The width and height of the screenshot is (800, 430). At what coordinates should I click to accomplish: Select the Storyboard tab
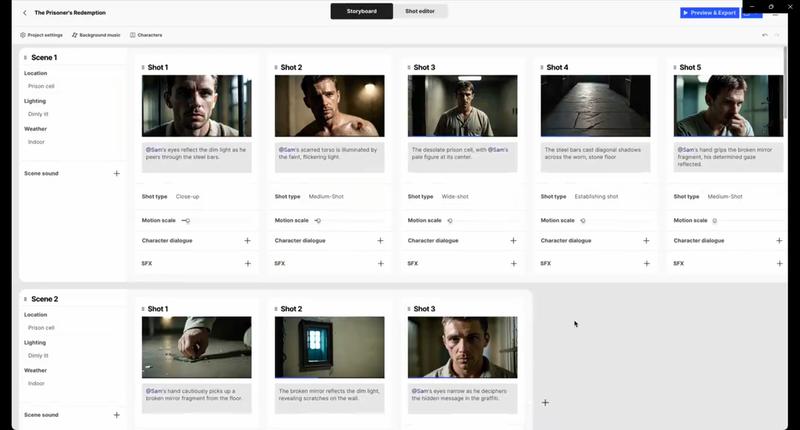click(361, 12)
